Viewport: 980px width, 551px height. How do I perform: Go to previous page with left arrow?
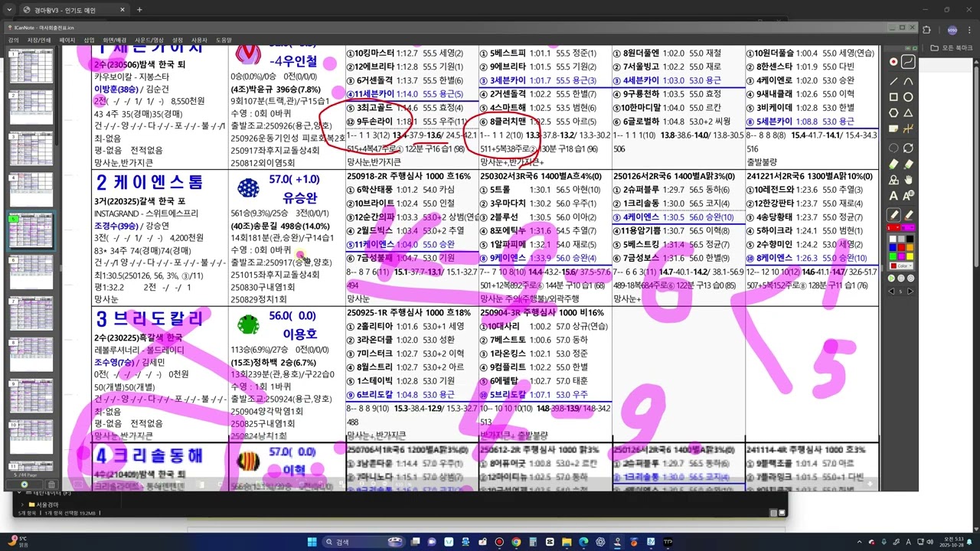pos(891,291)
